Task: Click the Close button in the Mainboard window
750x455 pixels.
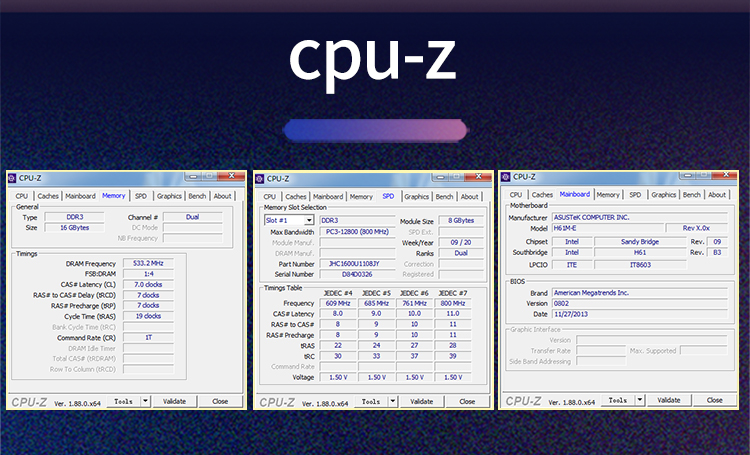Action: click(715, 400)
